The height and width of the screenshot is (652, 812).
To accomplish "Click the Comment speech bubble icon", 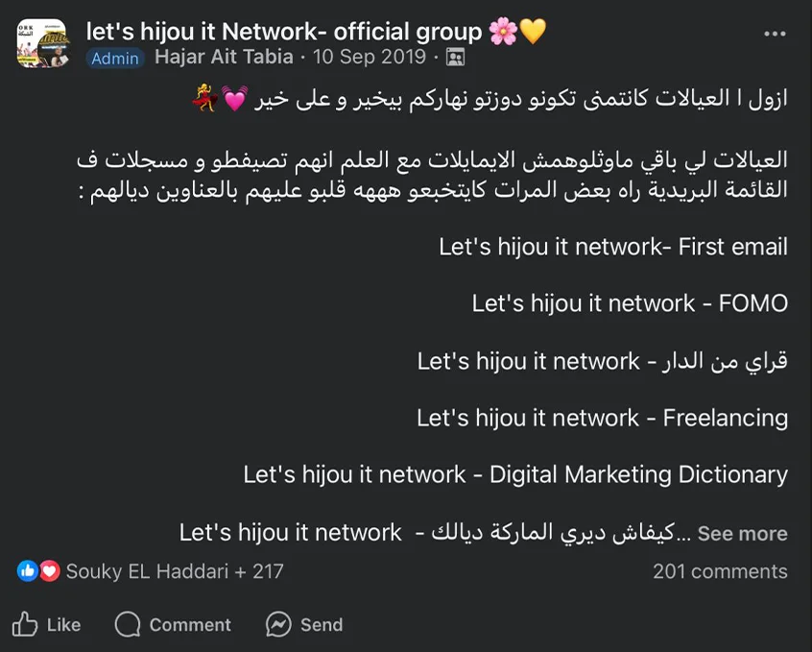I will pyautogui.click(x=128, y=624).
